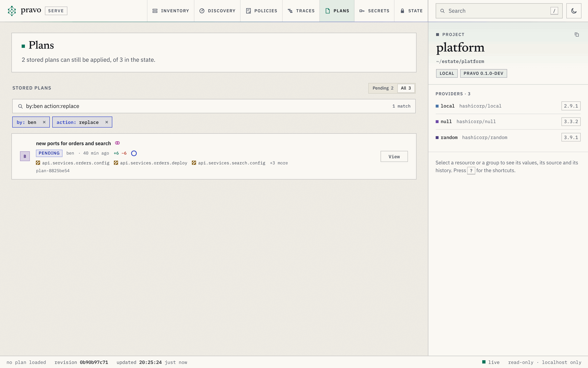Click the replace icon for api.services.search.config
588x368 pixels.
coord(194,163)
